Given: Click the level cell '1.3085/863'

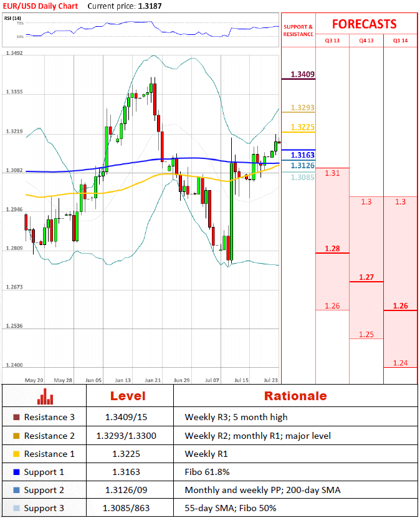Looking at the screenshot, I should 126,508.
